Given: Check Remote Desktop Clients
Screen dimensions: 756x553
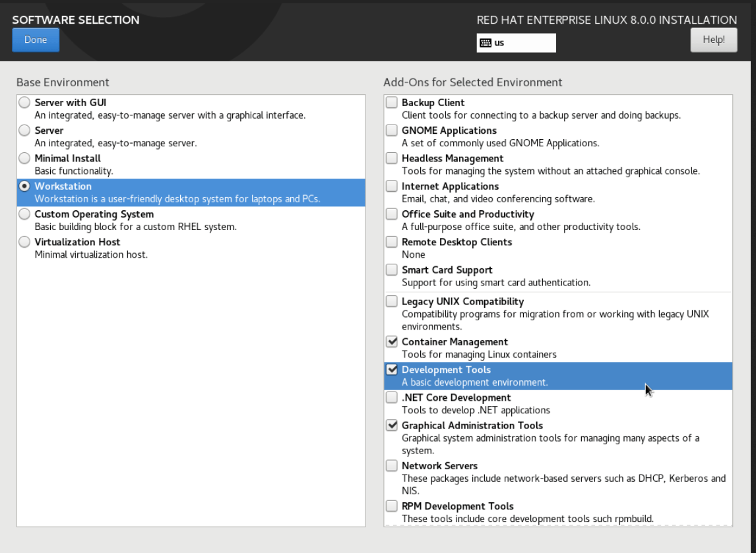Looking at the screenshot, I should [391, 241].
